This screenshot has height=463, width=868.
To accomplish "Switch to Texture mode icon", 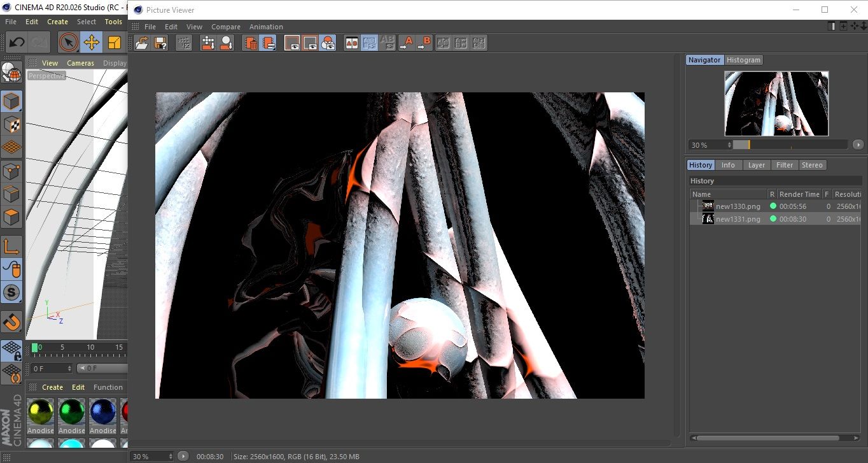I will point(11,124).
